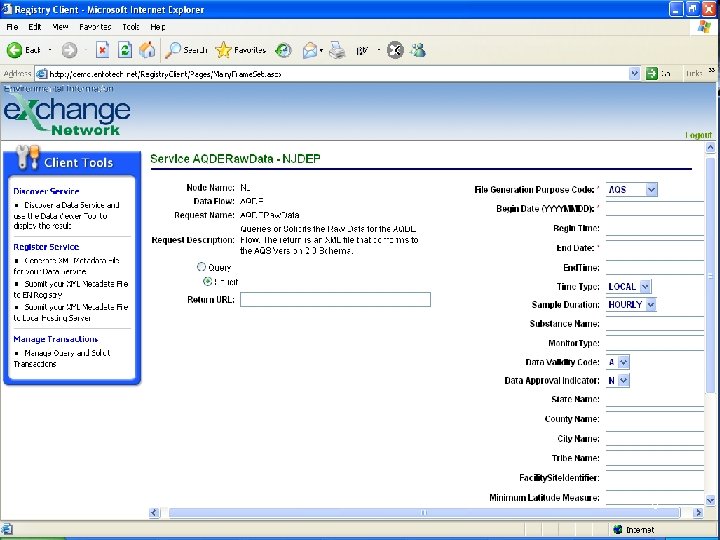This screenshot has height=540, width=720.
Task: Open the Back button history dropdown arrow
Action: click(x=50, y=50)
